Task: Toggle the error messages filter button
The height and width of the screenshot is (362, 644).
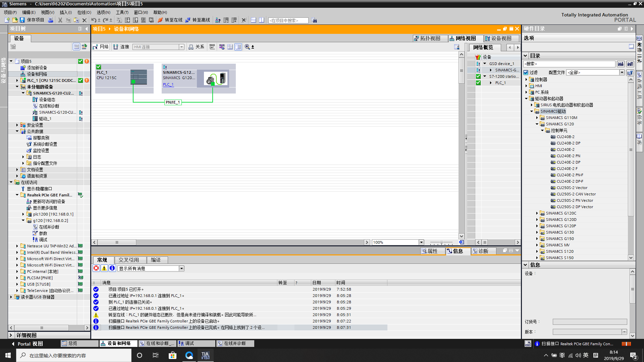Action: [96, 268]
